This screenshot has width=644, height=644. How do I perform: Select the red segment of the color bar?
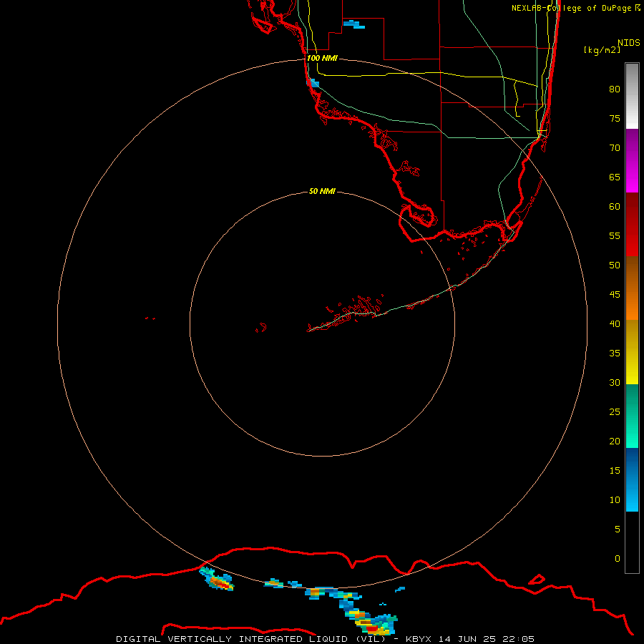(632, 225)
